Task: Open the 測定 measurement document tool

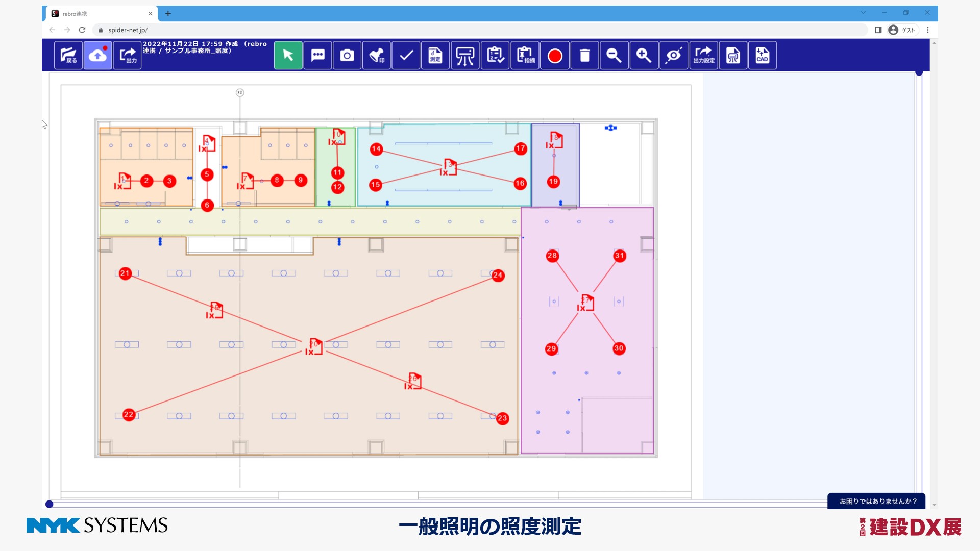Action: tap(435, 55)
